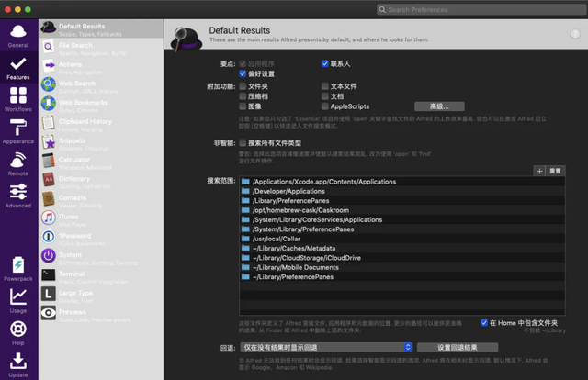Viewport: 588px width, 380px height.
Task: Select ~/Library/Caches/Metadata row
Action: (x=402, y=249)
